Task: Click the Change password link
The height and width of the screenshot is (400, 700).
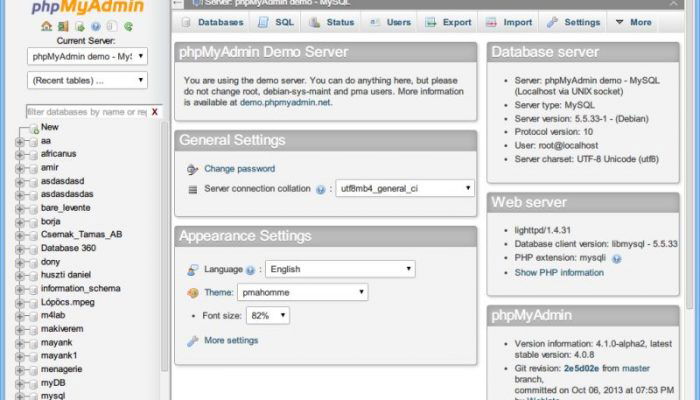Action: [240, 169]
